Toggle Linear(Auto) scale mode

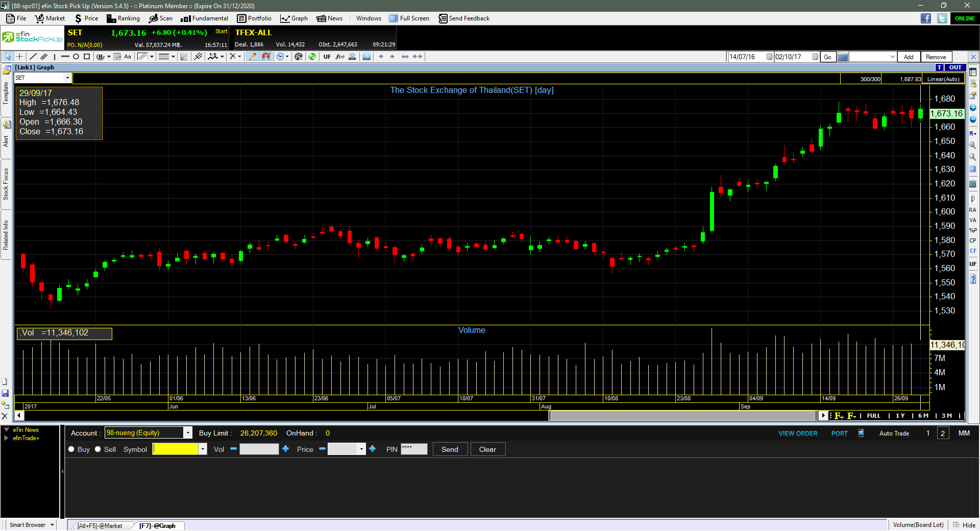click(943, 79)
